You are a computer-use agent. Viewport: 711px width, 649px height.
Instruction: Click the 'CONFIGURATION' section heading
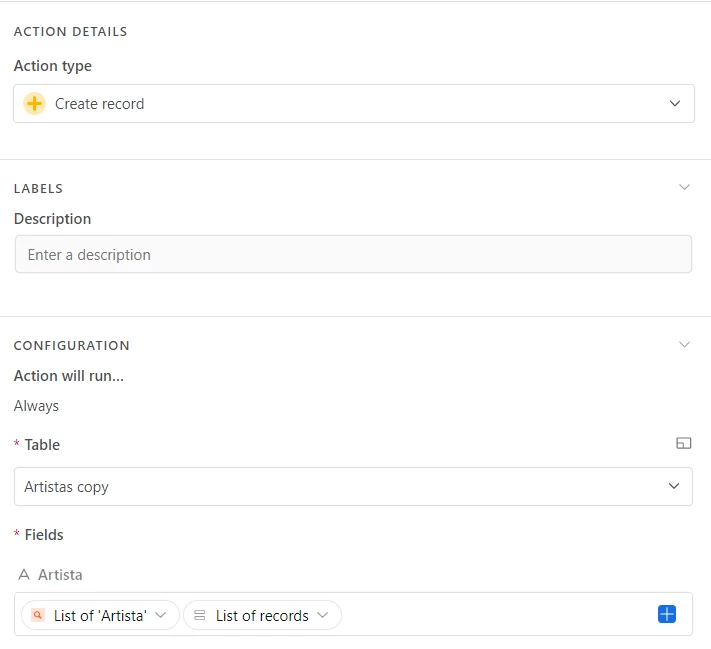(x=72, y=345)
